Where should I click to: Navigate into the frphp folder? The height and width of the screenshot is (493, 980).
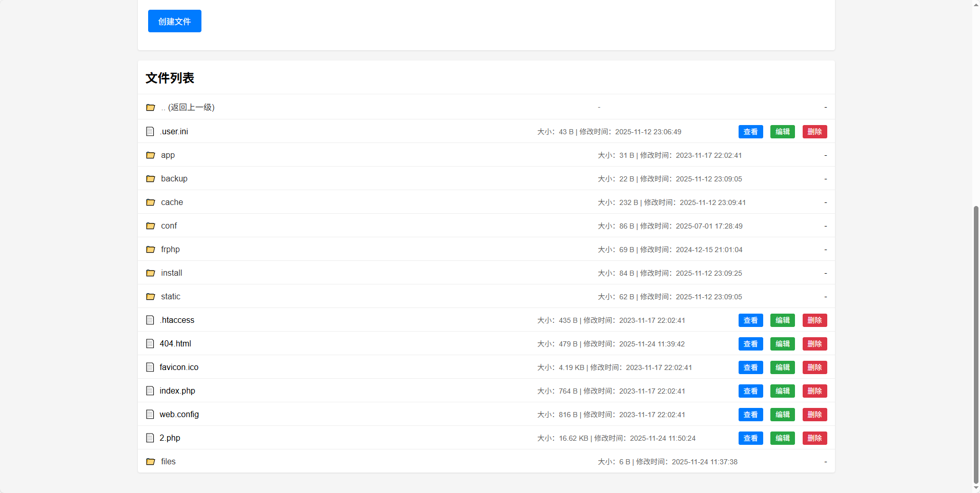[x=170, y=250]
